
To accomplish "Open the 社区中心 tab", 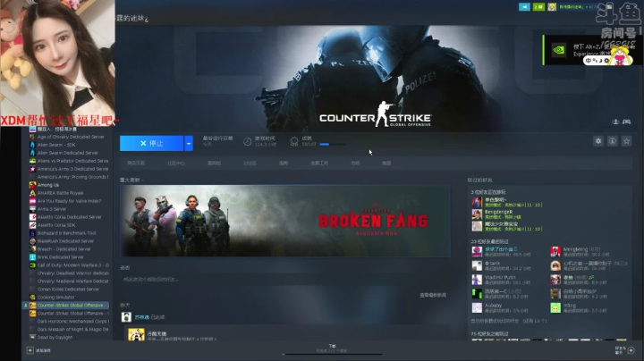I will (x=176, y=164).
